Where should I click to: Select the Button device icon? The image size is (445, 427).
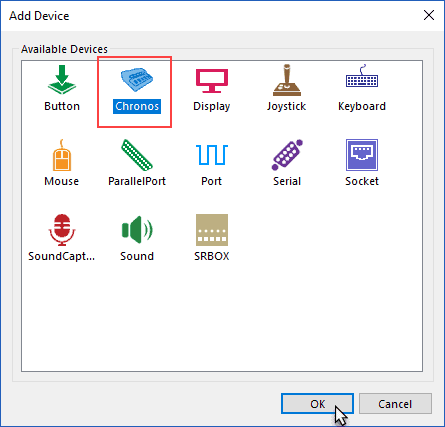tap(62, 80)
